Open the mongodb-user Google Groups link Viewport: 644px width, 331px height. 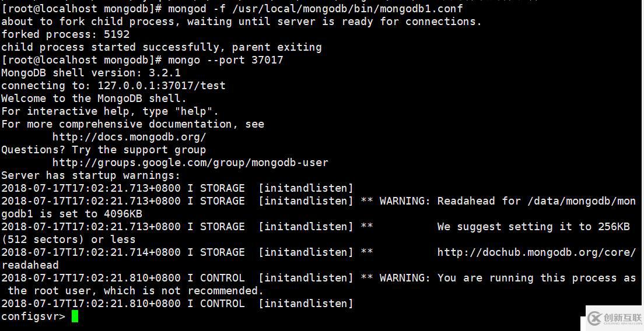[x=190, y=163]
